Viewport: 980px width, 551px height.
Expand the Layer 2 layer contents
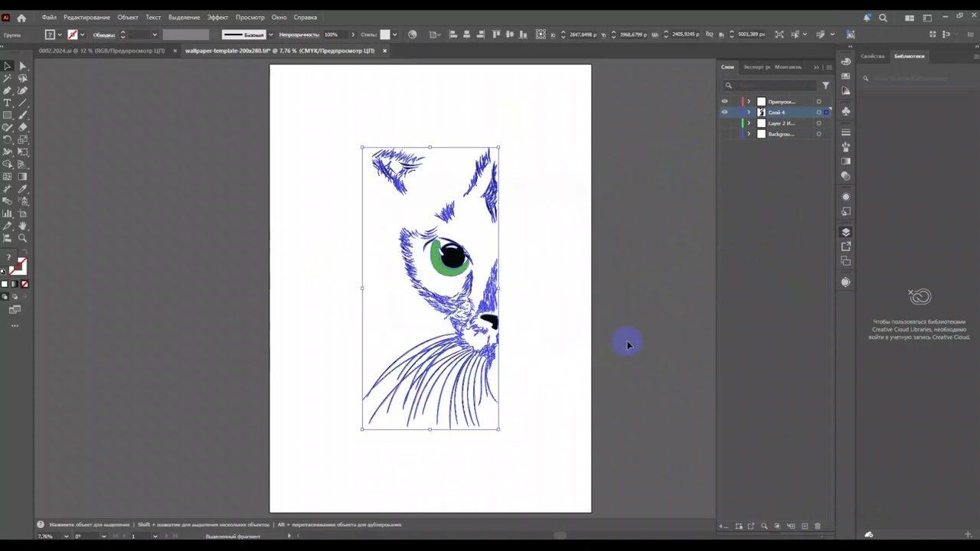pyautogui.click(x=749, y=123)
